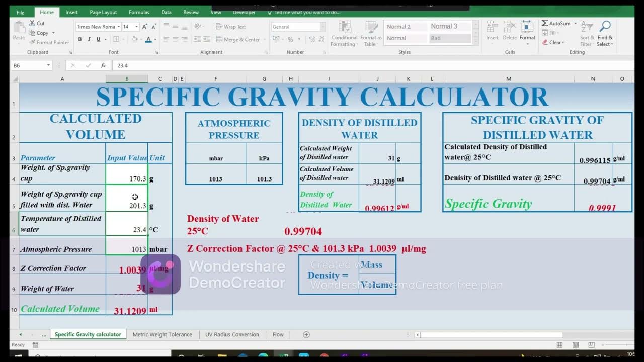Open the General number format dropdown

pos(323,27)
